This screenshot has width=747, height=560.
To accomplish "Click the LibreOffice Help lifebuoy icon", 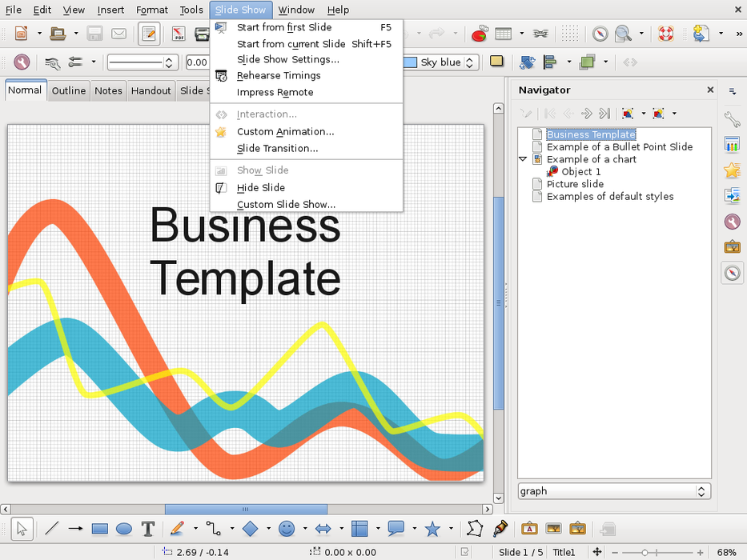I will click(665, 34).
